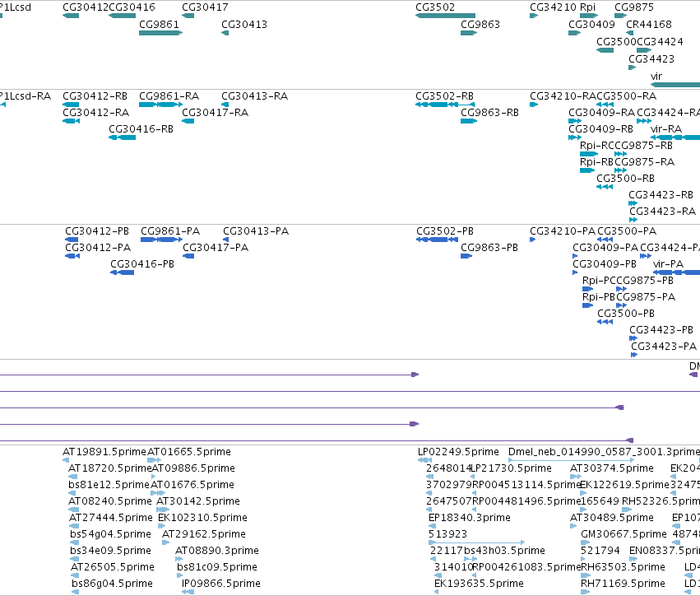Click the LP02249.5prime EST label
Screen dimensions: 700x596
(458, 452)
